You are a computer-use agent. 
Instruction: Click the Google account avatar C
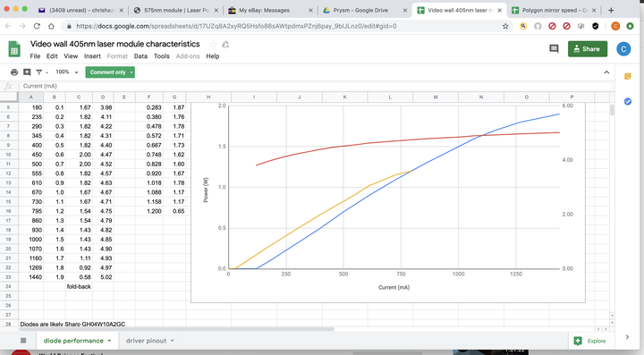[x=623, y=49]
